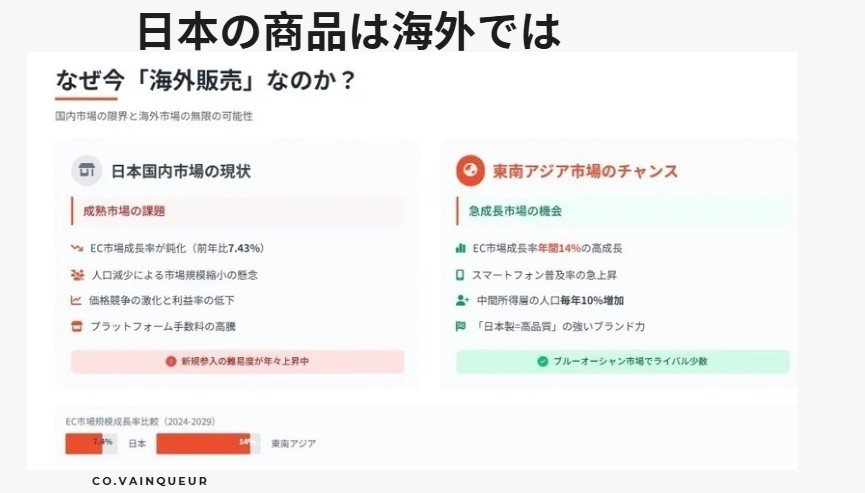
Task: Click the line chart icon beside 価格競争
Action: (76, 300)
